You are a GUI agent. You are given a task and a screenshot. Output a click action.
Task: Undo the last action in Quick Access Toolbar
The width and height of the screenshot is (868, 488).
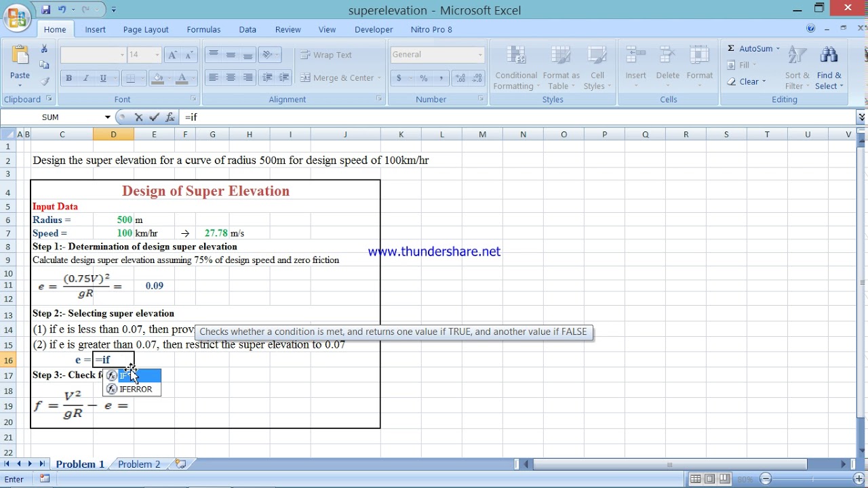(62, 9)
